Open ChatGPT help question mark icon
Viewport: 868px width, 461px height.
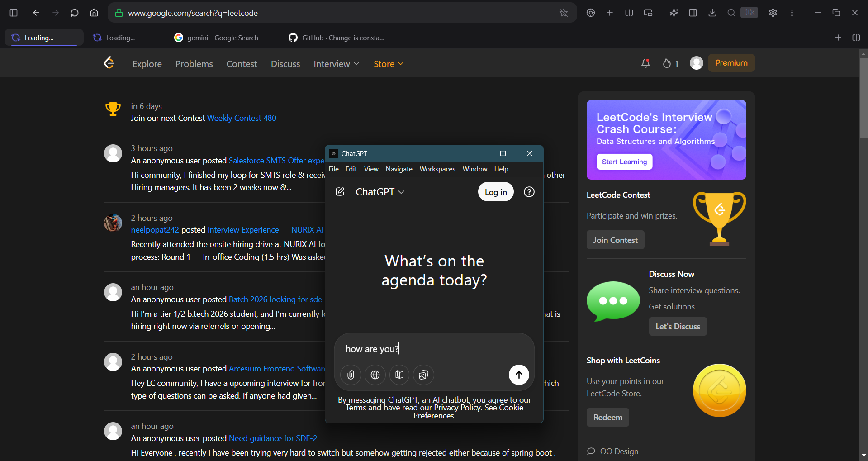(529, 192)
